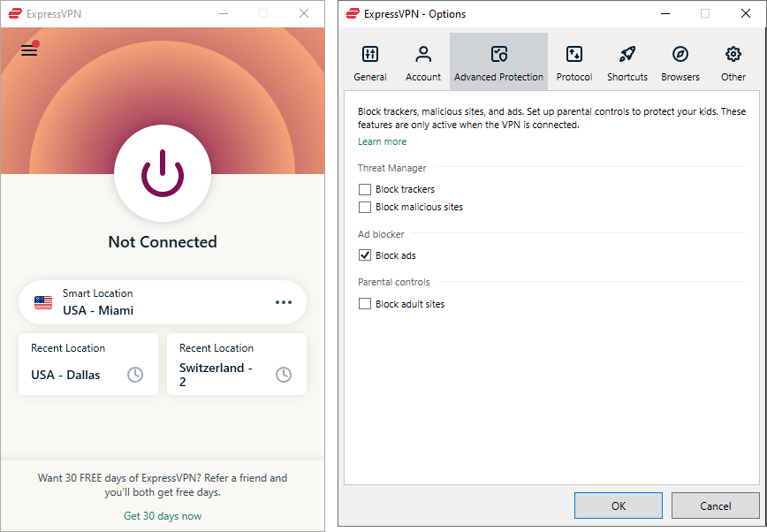Click the Account person icon
Viewport: 767px width, 532px height.
423,54
